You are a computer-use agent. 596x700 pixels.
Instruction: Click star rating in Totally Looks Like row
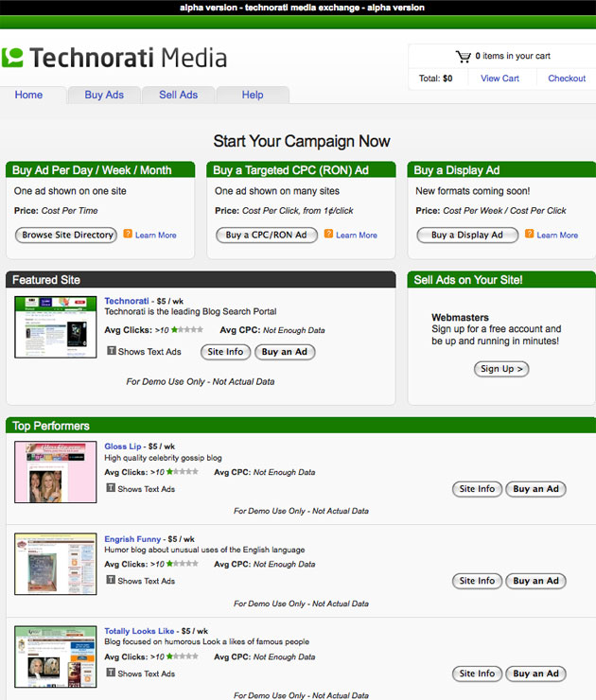183,656
